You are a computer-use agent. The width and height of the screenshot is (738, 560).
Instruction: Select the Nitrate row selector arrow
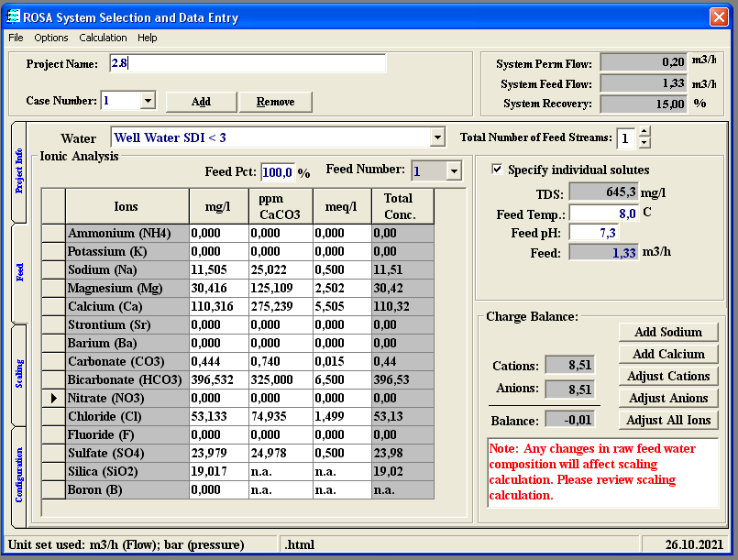(x=54, y=398)
